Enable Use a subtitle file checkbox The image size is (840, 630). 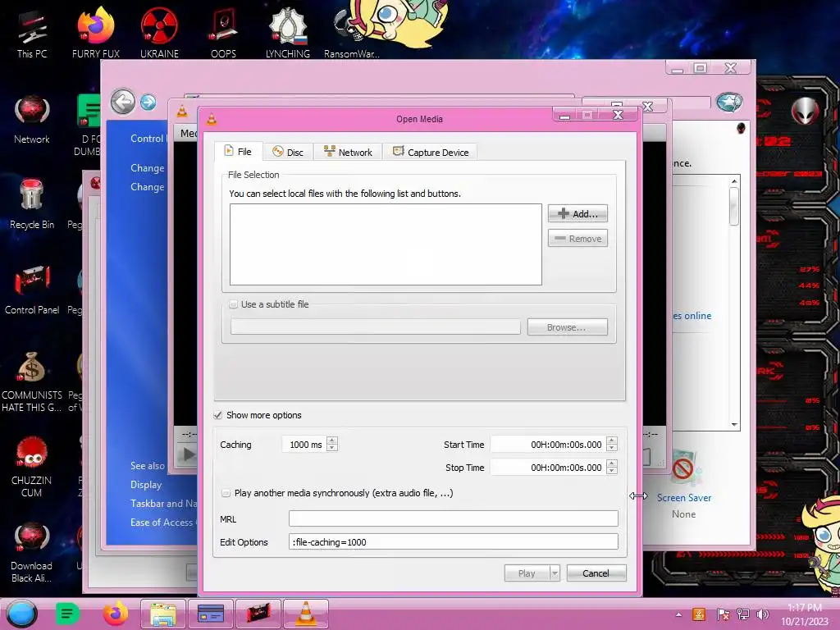234,304
